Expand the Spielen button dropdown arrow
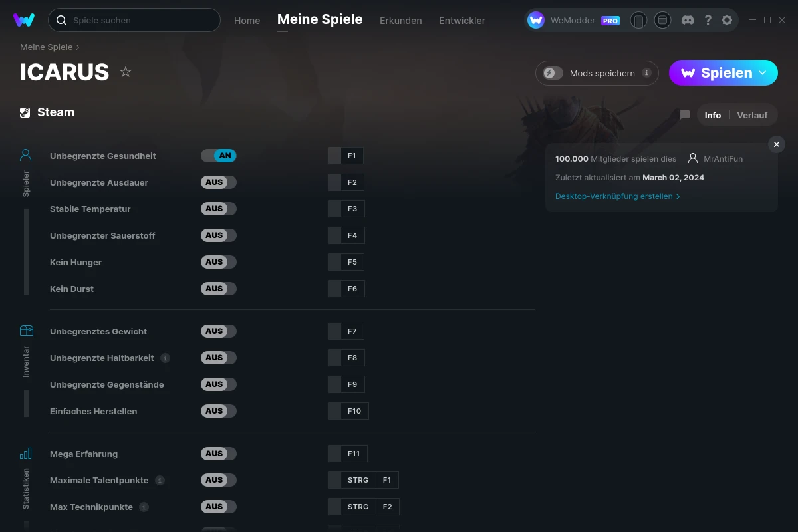The width and height of the screenshot is (798, 532). pyautogui.click(x=763, y=72)
